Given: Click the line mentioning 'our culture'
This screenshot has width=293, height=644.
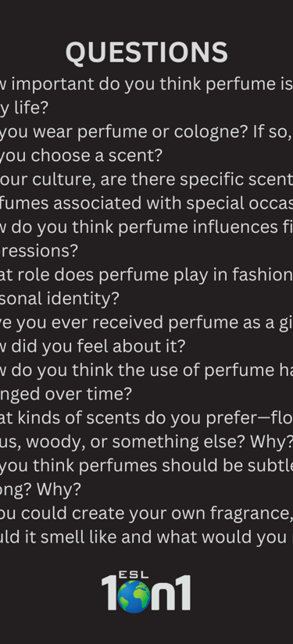Looking at the screenshot, I should 147,180.
